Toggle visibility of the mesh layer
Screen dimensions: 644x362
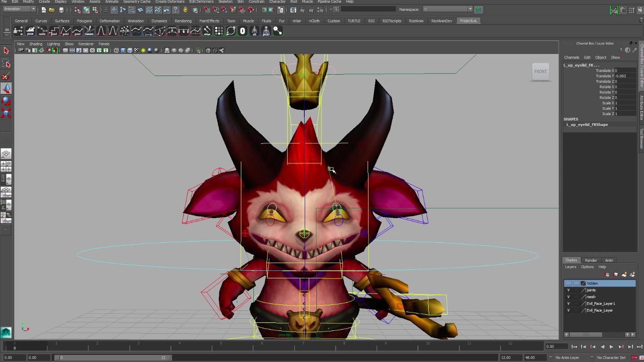[568, 297]
